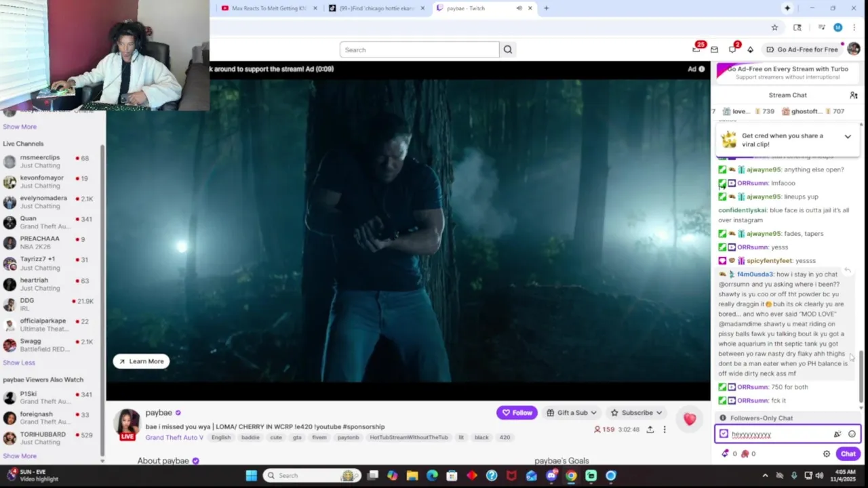Screen dimensions: 868x488
Task: Click the baddie stream tag
Action: pos(250,438)
